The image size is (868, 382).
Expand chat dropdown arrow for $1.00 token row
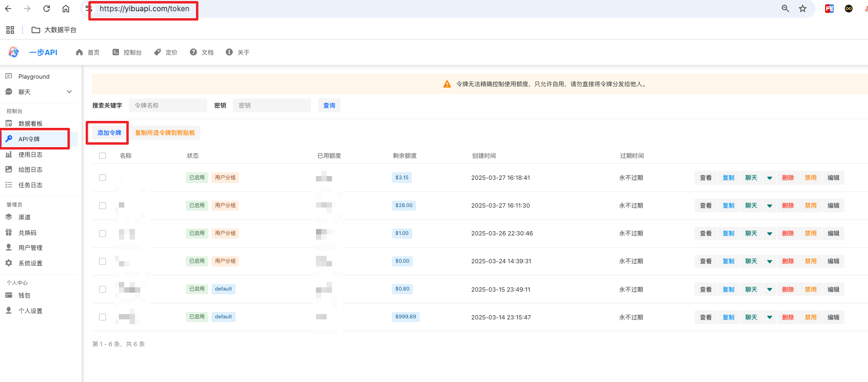[x=769, y=234]
